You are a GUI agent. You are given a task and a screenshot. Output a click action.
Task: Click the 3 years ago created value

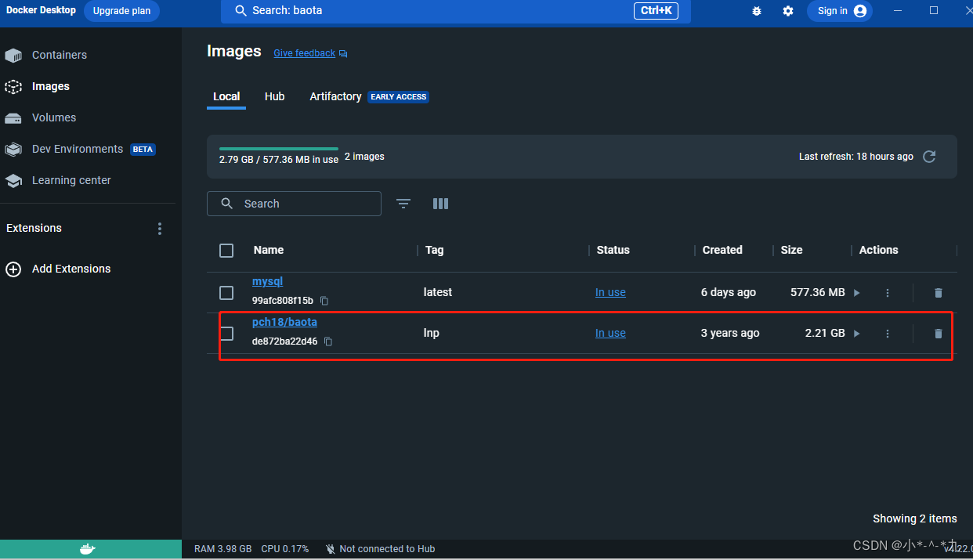click(x=730, y=333)
